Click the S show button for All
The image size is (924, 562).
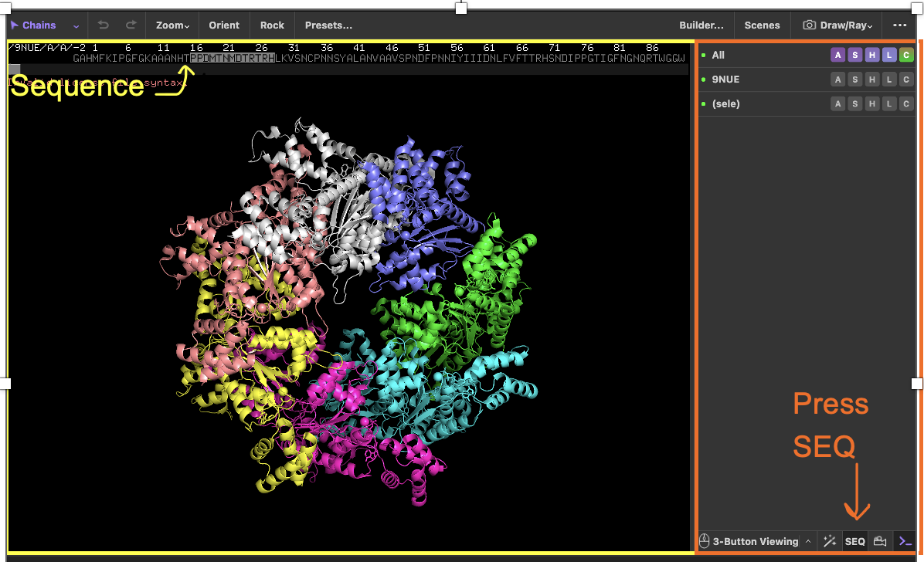[855, 55]
